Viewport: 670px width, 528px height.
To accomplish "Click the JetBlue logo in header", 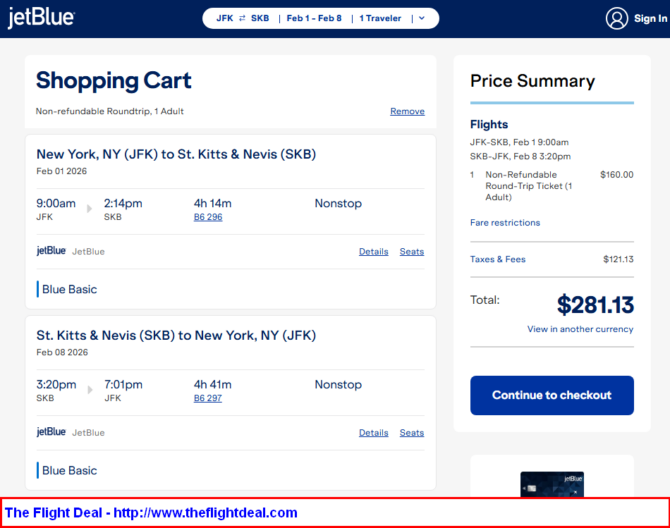I will pyautogui.click(x=41, y=18).
